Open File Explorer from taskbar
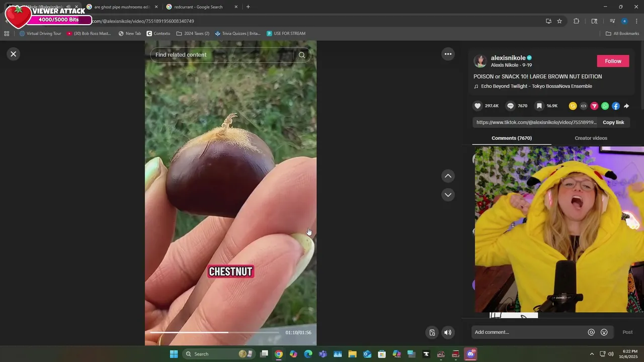Image resolution: width=644 pixels, height=362 pixels. [352, 354]
